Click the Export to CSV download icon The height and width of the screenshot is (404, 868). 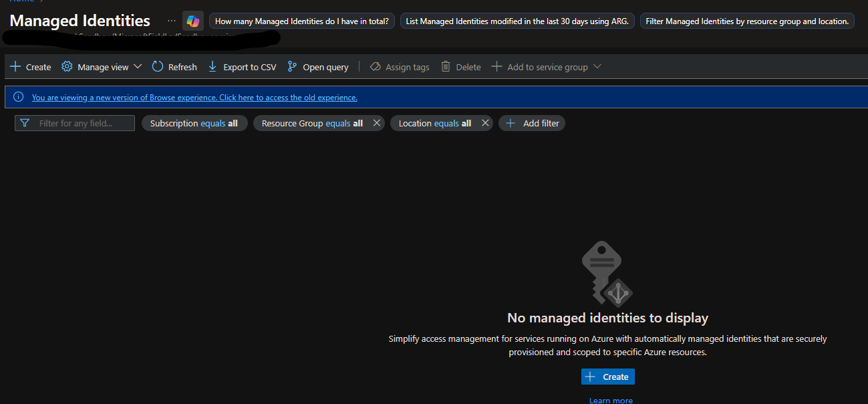coord(212,67)
